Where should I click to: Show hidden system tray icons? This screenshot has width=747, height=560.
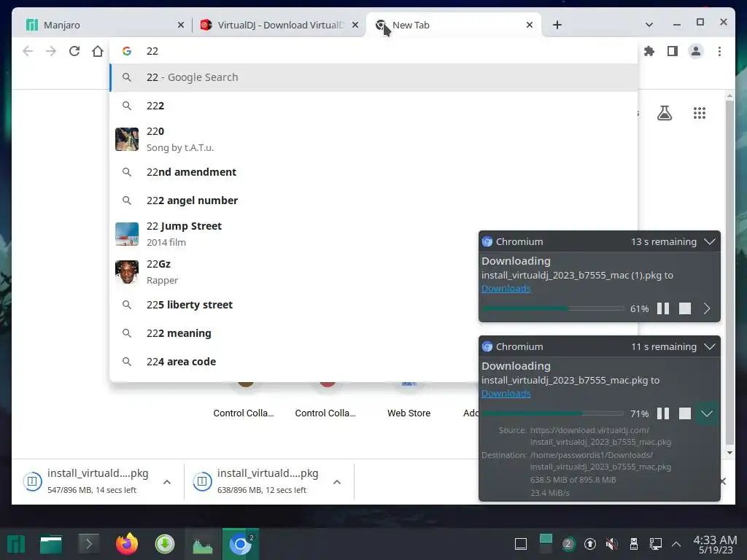676,544
